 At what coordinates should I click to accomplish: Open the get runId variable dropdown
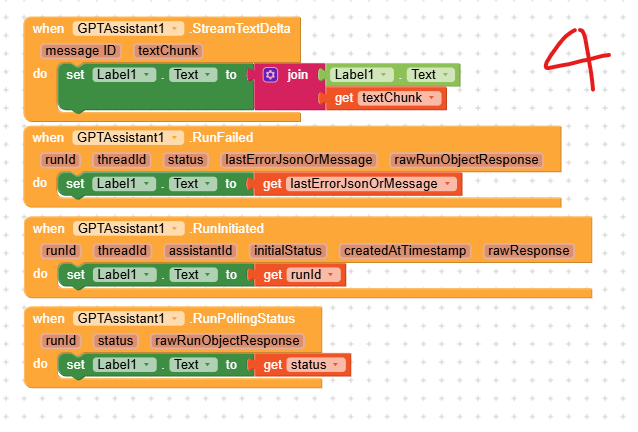coord(313,275)
